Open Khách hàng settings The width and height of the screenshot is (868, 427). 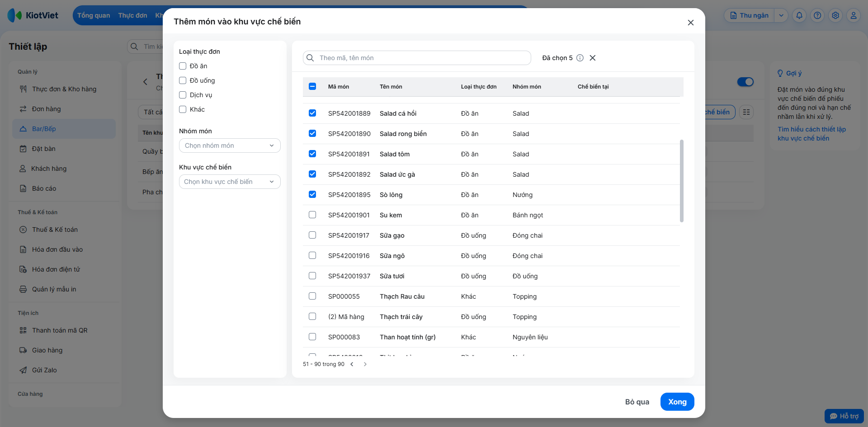coord(64,169)
